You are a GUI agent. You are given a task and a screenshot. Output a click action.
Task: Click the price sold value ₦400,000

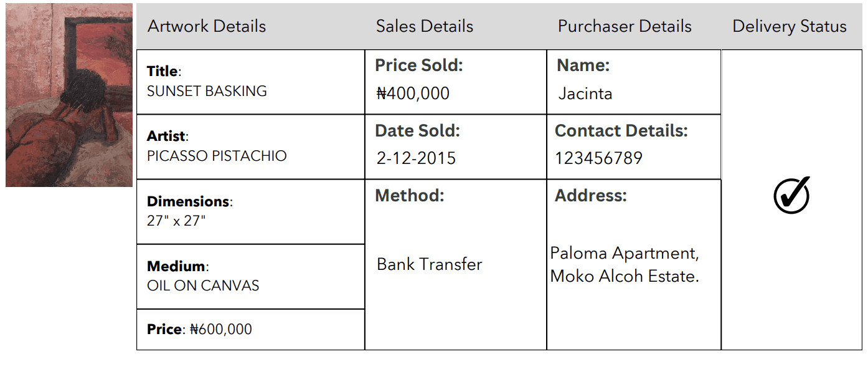click(413, 93)
